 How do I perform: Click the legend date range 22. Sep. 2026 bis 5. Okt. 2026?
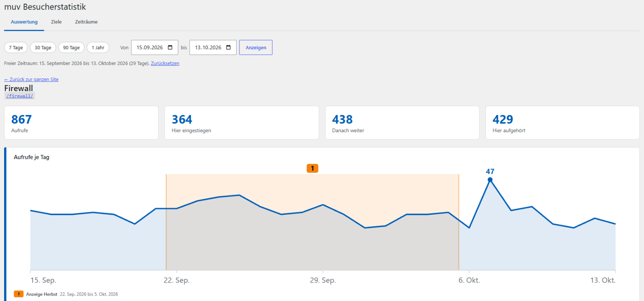click(89, 294)
